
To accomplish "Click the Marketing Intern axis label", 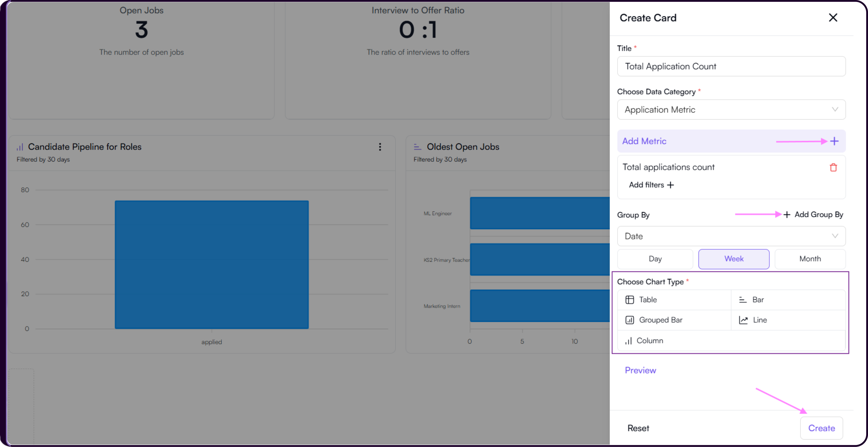I will point(442,306).
